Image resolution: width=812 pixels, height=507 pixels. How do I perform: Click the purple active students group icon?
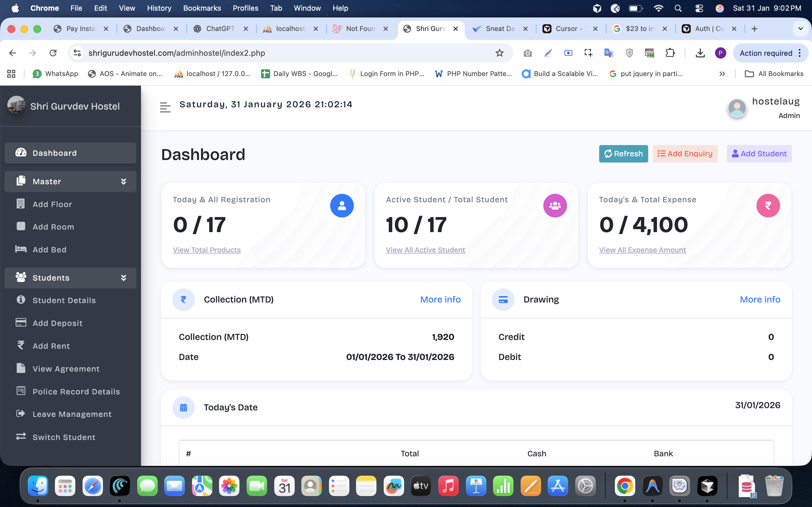555,206
